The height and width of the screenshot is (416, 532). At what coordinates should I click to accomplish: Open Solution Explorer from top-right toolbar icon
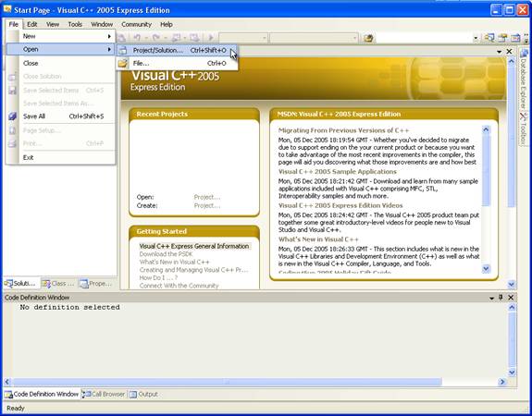[x=489, y=38]
